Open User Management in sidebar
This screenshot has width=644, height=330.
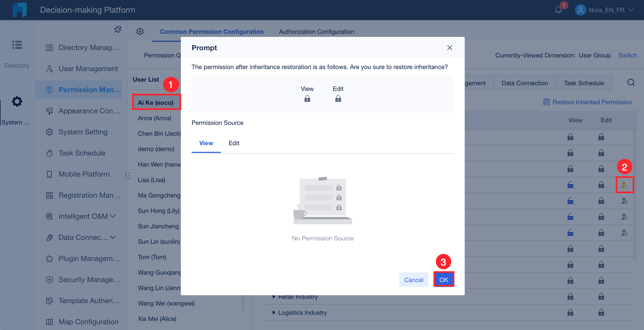coord(78,69)
